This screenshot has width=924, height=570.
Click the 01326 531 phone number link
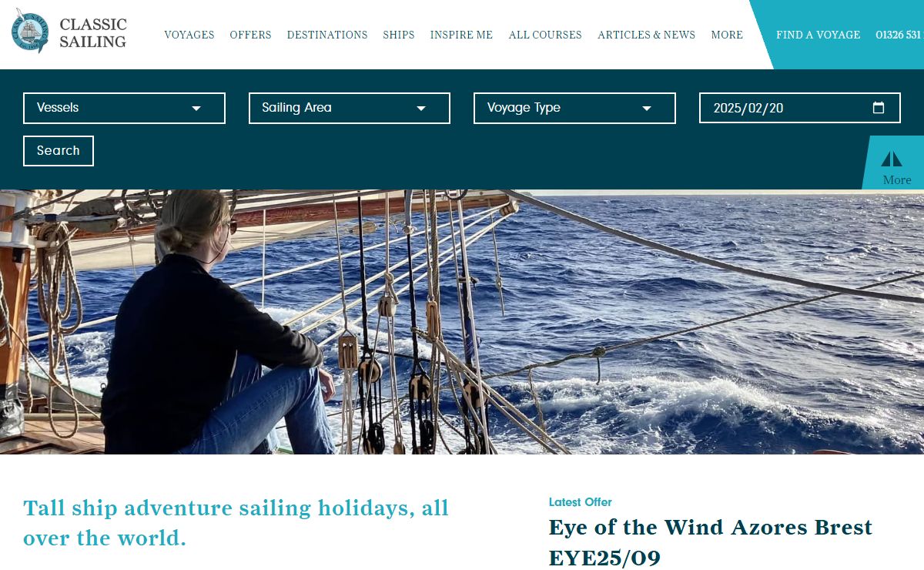point(899,35)
